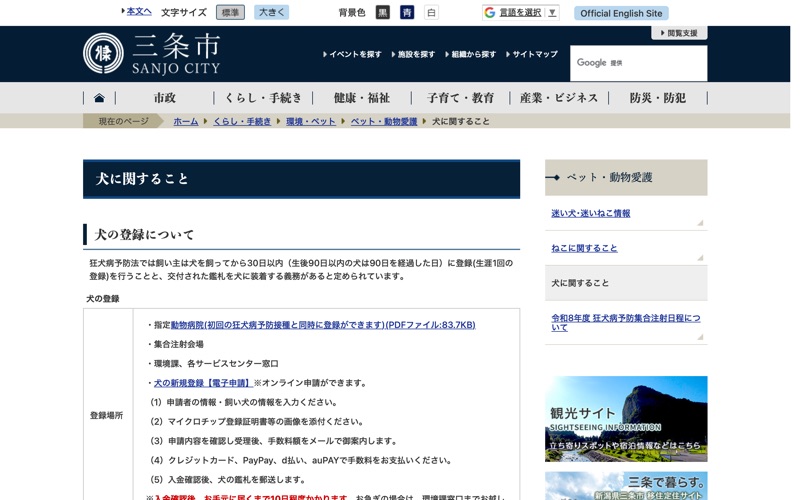Open 健康・福祉 navigation menu
Image resolution: width=800 pixels, height=500 pixels.
click(x=362, y=98)
